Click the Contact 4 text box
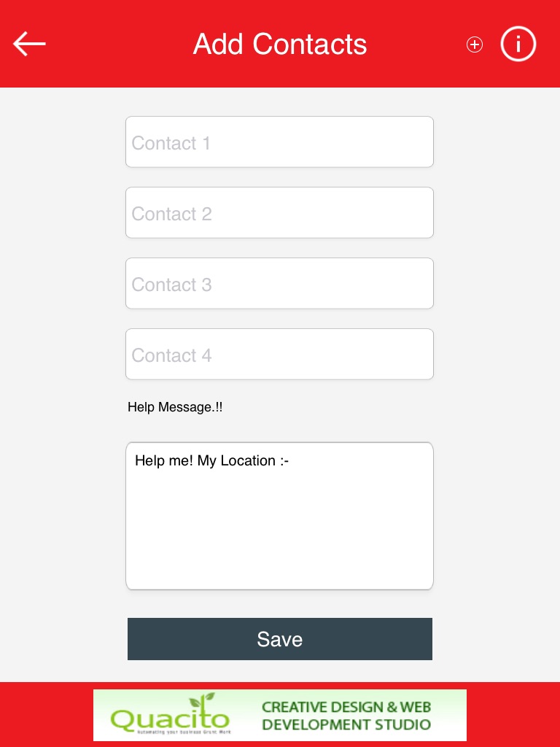560x747 pixels. click(x=279, y=355)
